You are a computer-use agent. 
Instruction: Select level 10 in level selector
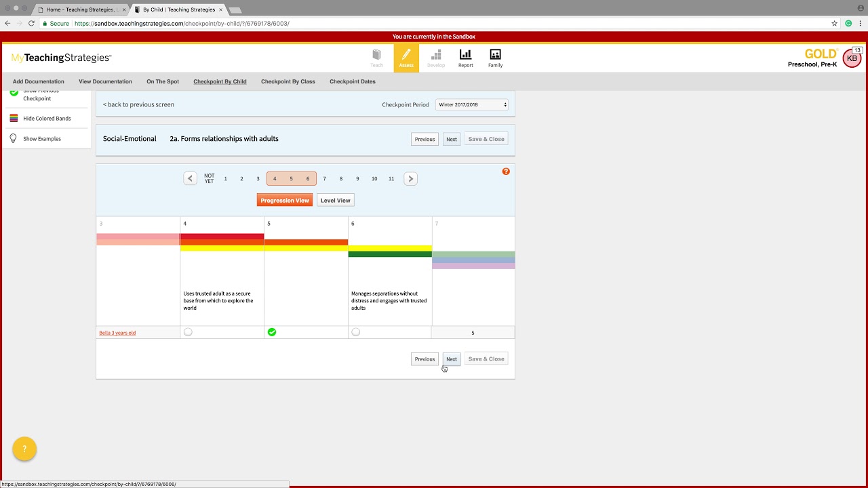click(374, 179)
